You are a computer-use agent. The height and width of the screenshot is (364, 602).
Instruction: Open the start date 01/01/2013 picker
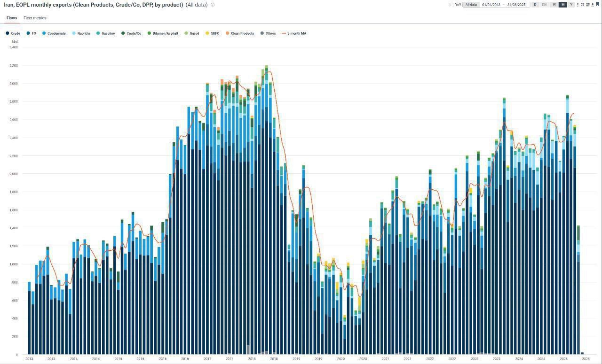(491, 5)
